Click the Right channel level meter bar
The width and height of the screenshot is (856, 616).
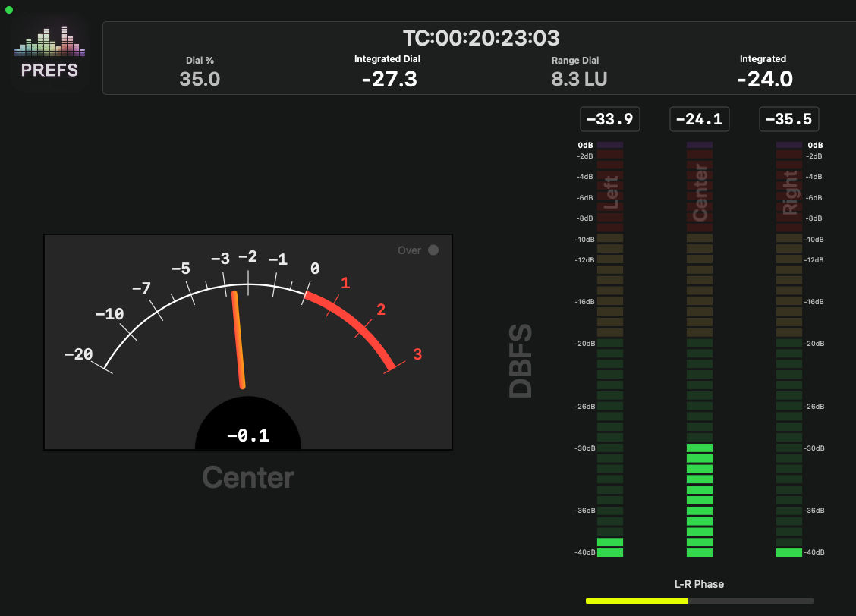(789, 349)
